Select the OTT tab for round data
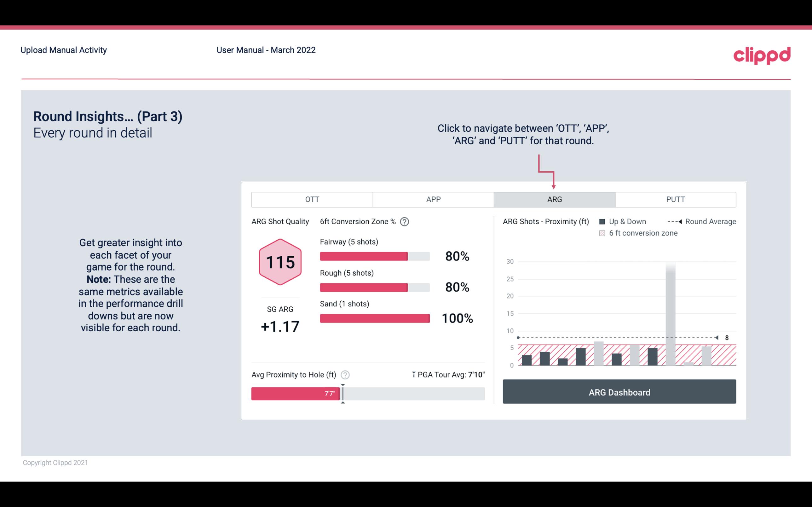Viewport: 812px width, 507px height. point(312,200)
